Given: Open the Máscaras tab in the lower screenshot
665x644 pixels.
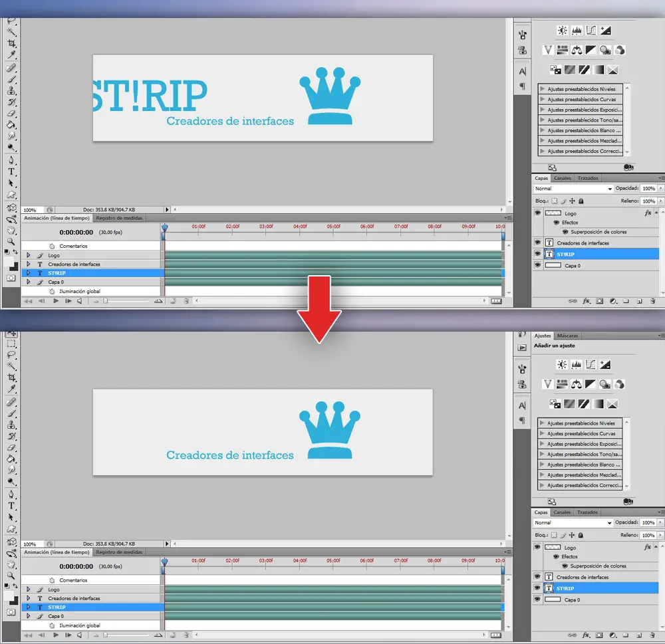Looking at the screenshot, I should tap(567, 336).
